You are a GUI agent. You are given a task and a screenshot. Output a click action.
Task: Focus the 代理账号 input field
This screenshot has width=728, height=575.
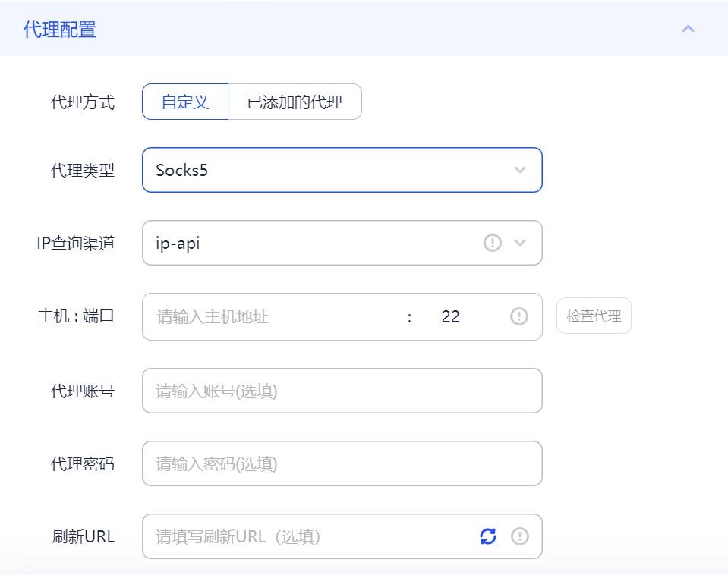pyautogui.click(x=342, y=391)
